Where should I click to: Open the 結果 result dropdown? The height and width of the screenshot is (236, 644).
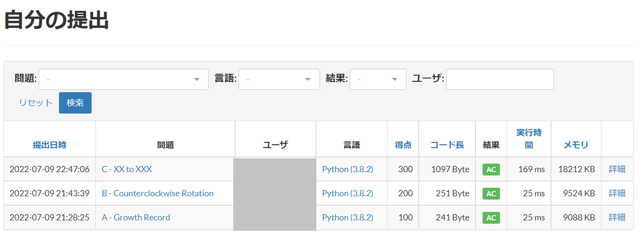click(x=378, y=79)
